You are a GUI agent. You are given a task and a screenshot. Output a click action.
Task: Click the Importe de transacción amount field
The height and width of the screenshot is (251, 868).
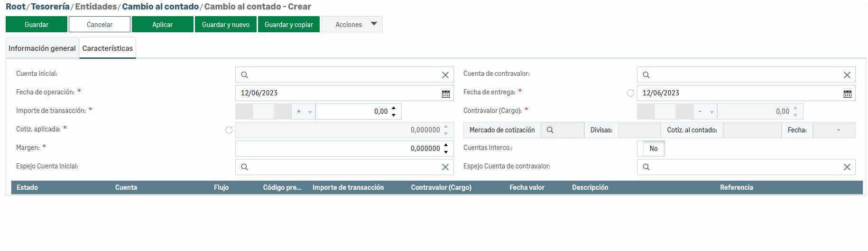[353, 112]
